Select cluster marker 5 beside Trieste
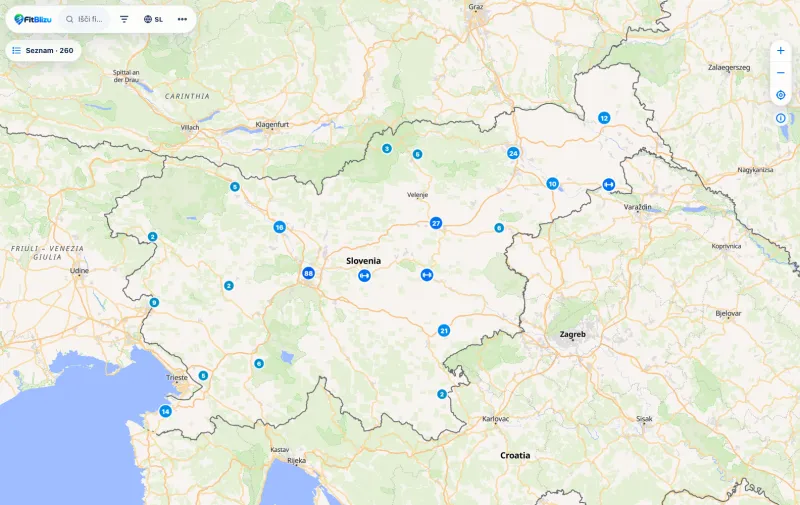800x505 pixels. point(203,375)
